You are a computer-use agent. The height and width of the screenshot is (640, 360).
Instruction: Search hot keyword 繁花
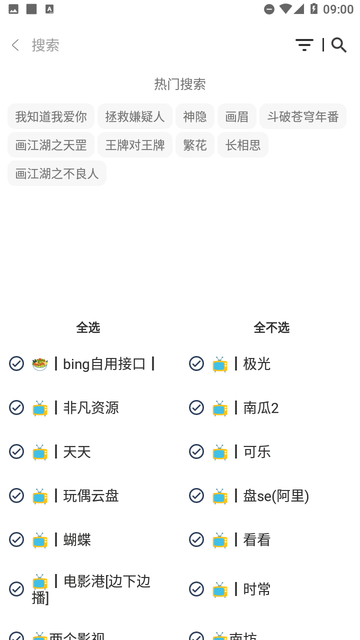click(x=195, y=145)
